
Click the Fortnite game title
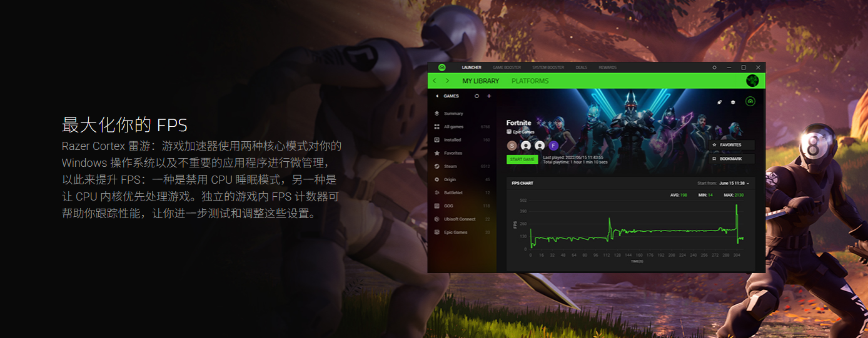pos(518,123)
